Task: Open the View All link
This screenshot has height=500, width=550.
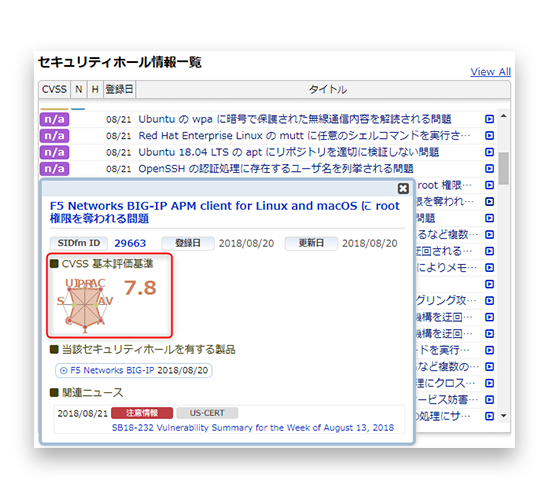Action: point(490,72)
